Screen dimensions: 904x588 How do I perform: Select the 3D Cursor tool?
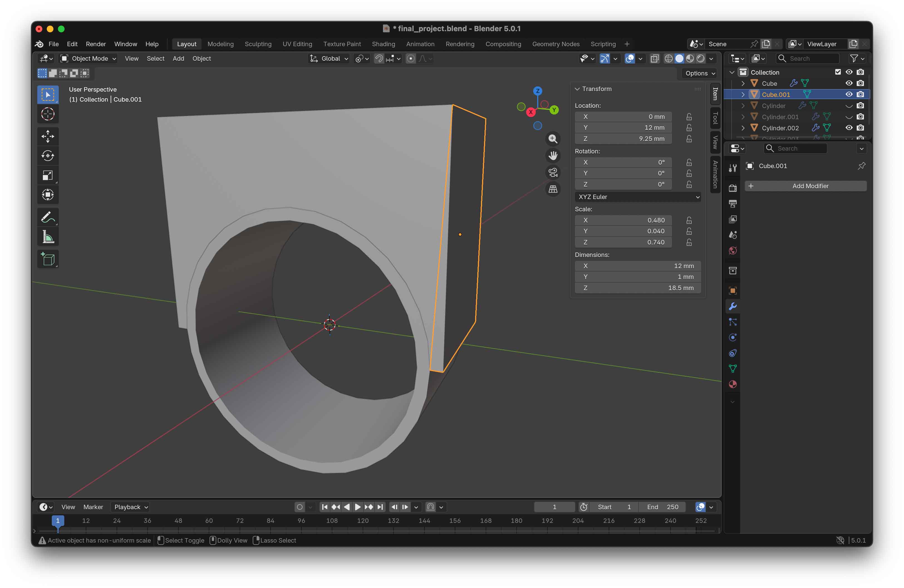48,114
